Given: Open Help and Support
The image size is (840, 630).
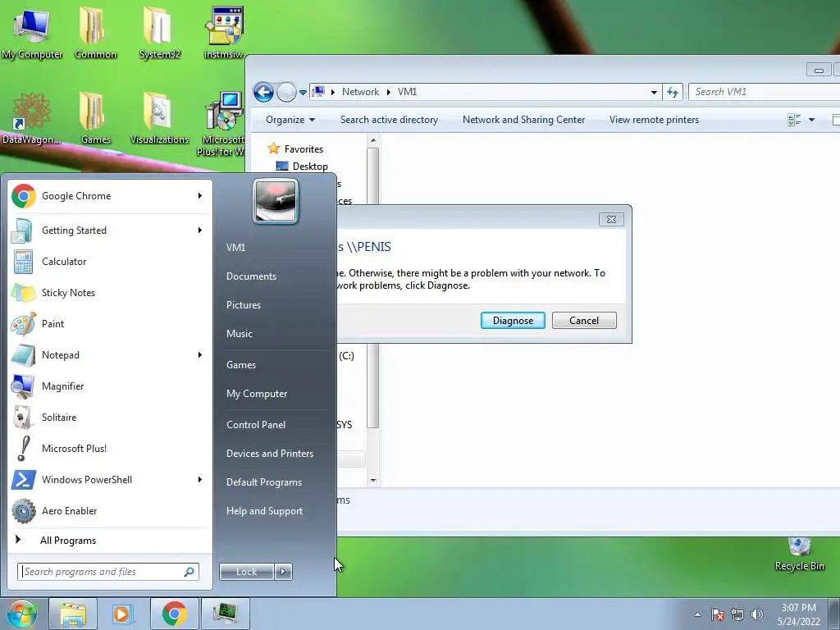Looking at the screenshot, I should [x=264, y=511].
